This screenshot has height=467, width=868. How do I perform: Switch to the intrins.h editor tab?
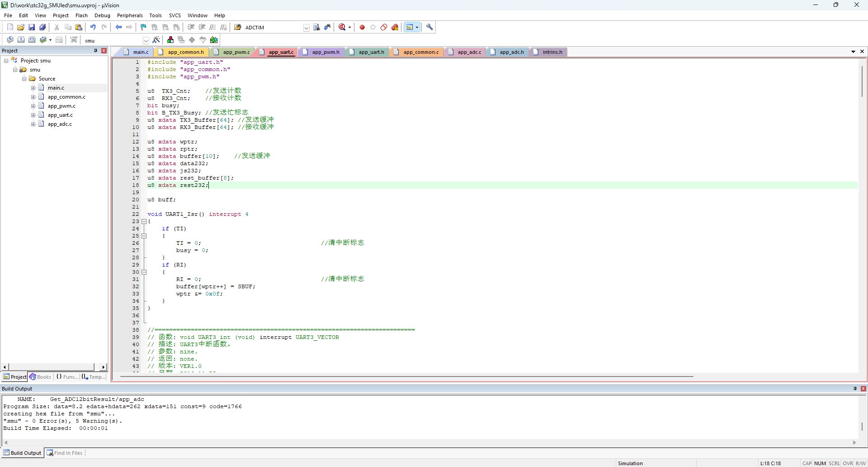[548, 52]
